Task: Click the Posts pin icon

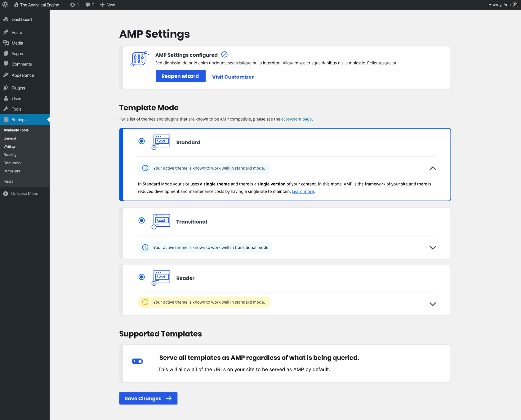Action: 6,32
